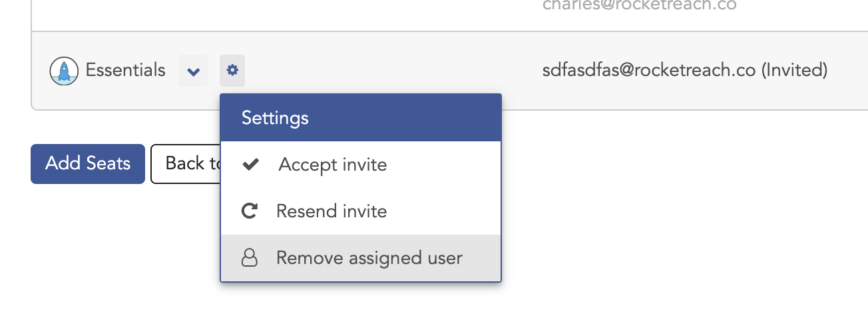Click the charles@rocketreach.co email in the row above

pyautogui.click(x=639, y=5)
